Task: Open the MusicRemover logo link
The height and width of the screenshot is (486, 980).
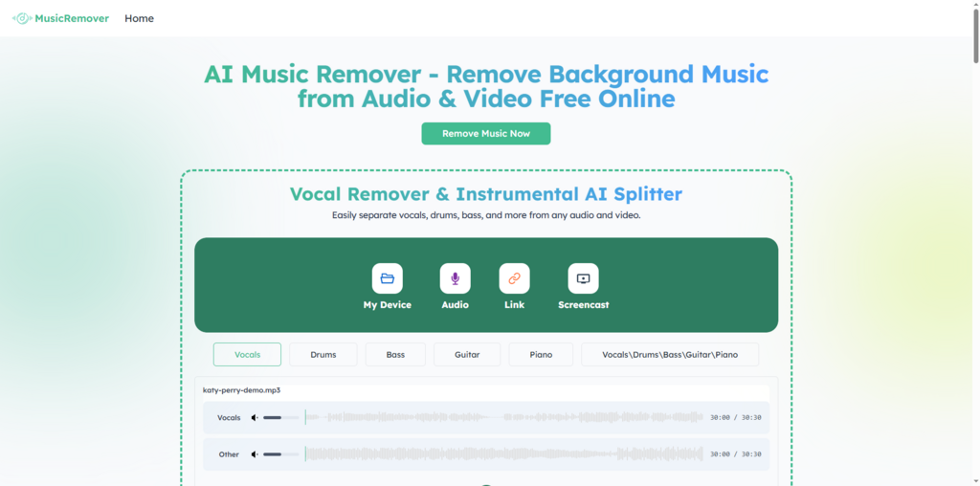Action: [x=60, y=18]
